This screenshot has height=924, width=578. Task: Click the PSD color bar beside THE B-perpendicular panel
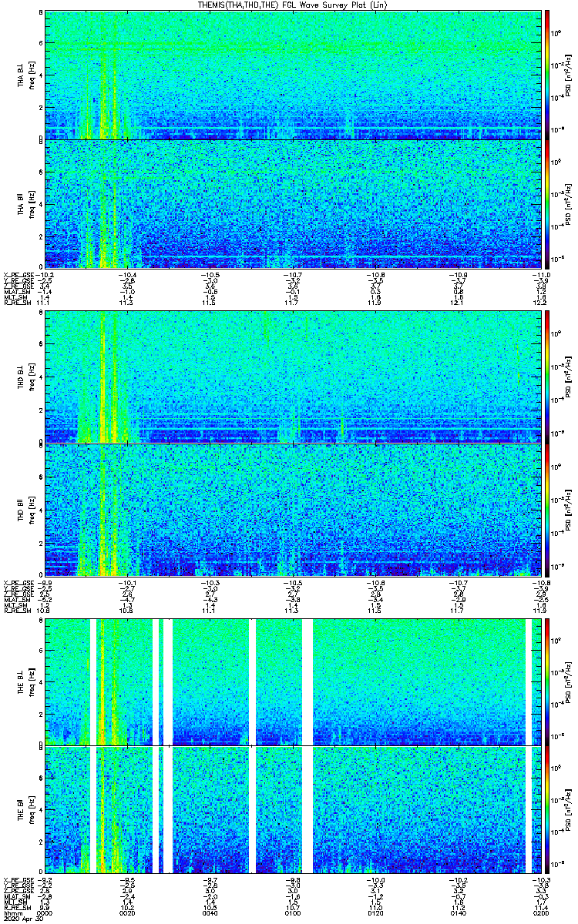[547, 682]
